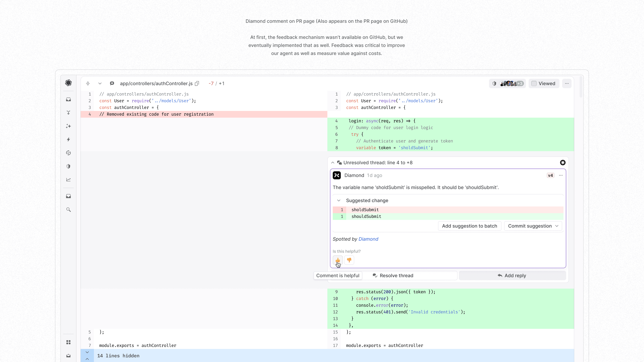Click the open envelope icon in the sidebar

[x=68, y=355]
